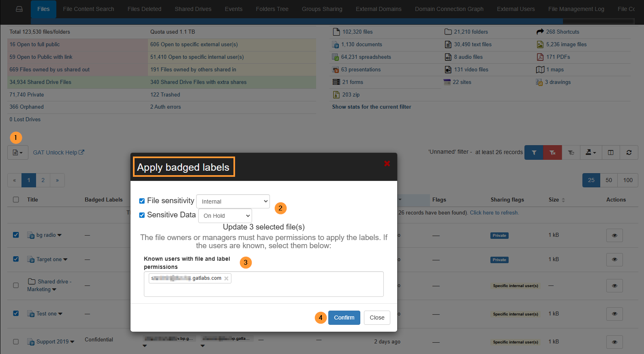Click the 21,210 folders icon

[448, 32]
